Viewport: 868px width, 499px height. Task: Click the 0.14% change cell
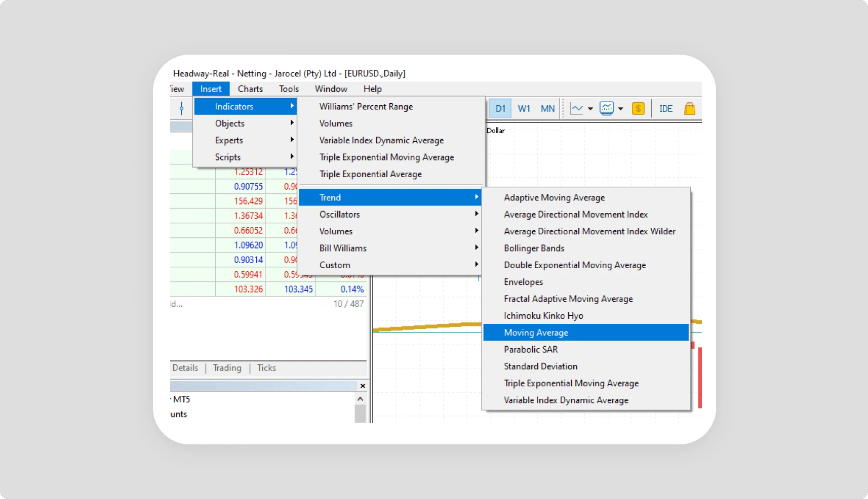click(341, 289)
